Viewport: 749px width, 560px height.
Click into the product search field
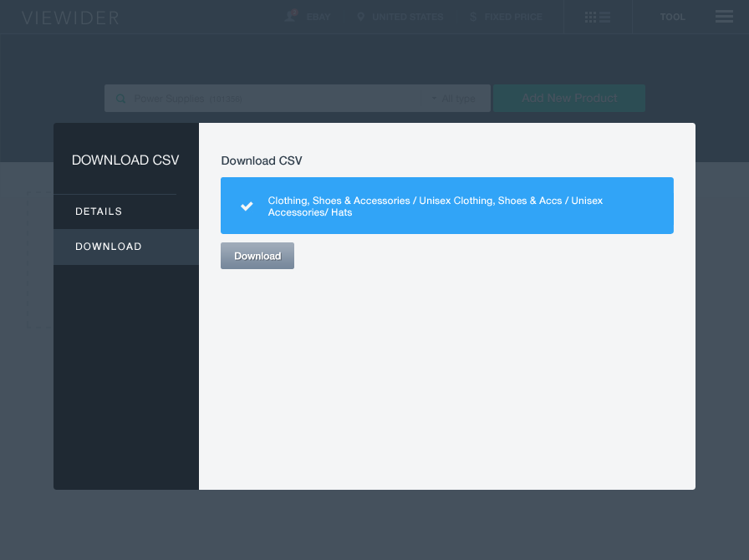[276, 99]
